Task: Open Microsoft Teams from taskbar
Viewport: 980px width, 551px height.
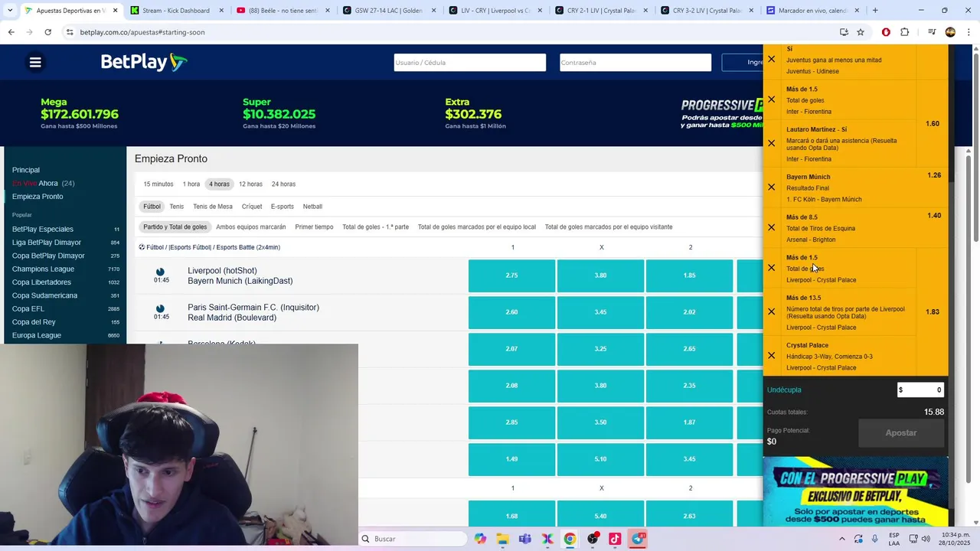Action: point(525,539)
